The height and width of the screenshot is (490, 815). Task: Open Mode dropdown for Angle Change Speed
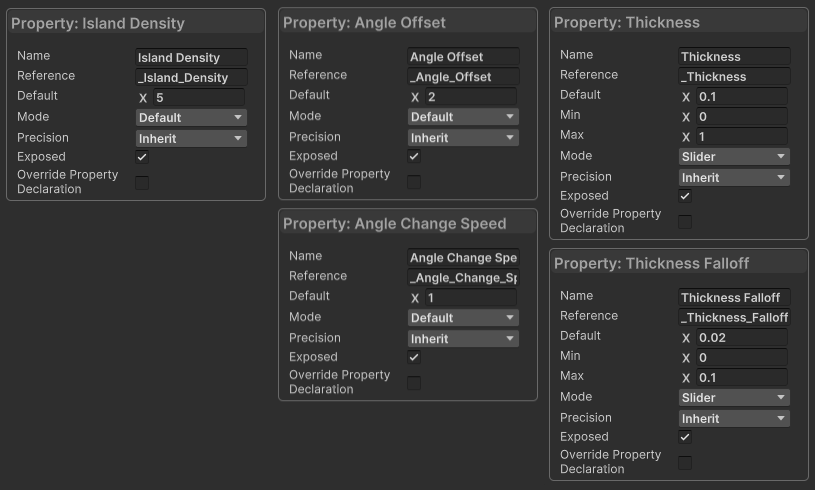(x=463, y=318)
